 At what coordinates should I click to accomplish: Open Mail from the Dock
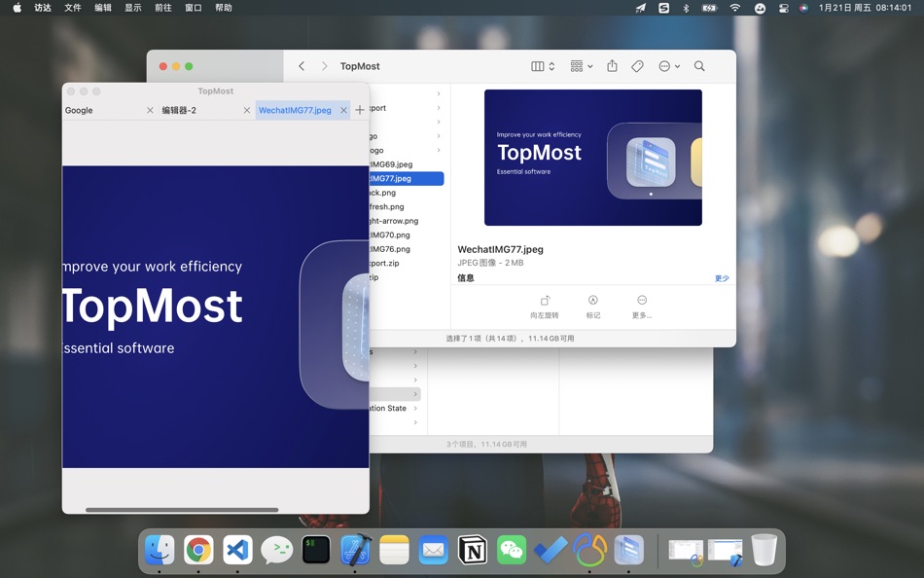[433, 550]
